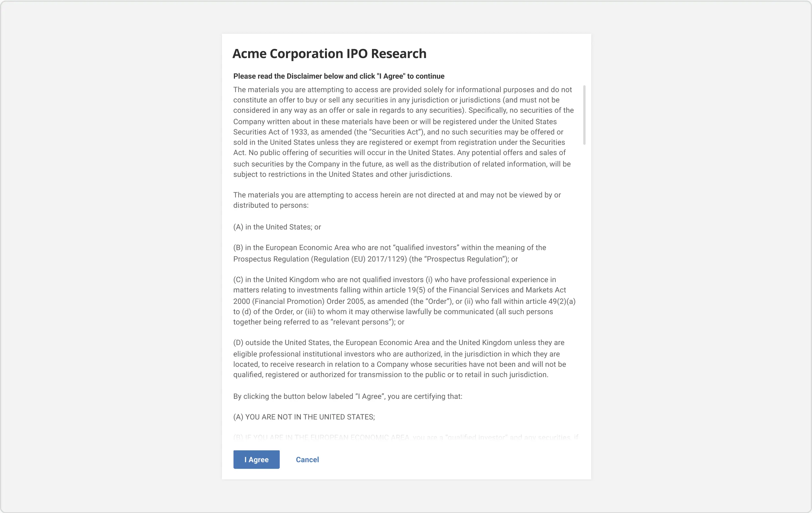Viewport: 812px width, 513px height.
Task: Select the '(A) in the United States; or' line
Action: coord(277,227)
